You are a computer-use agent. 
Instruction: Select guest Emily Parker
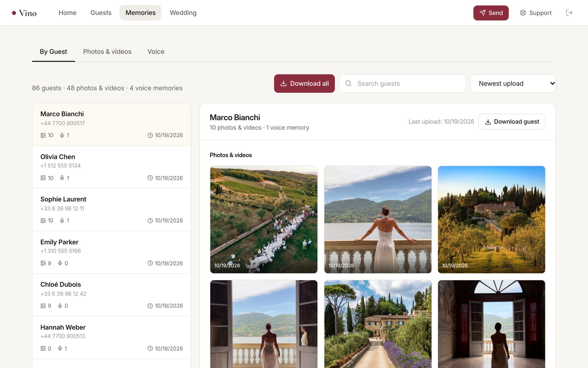(112, 252)
